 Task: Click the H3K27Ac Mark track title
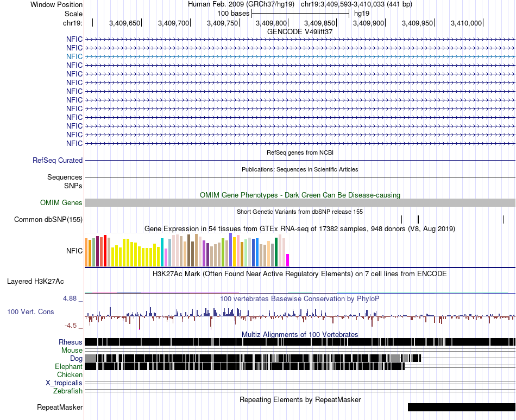300,273
